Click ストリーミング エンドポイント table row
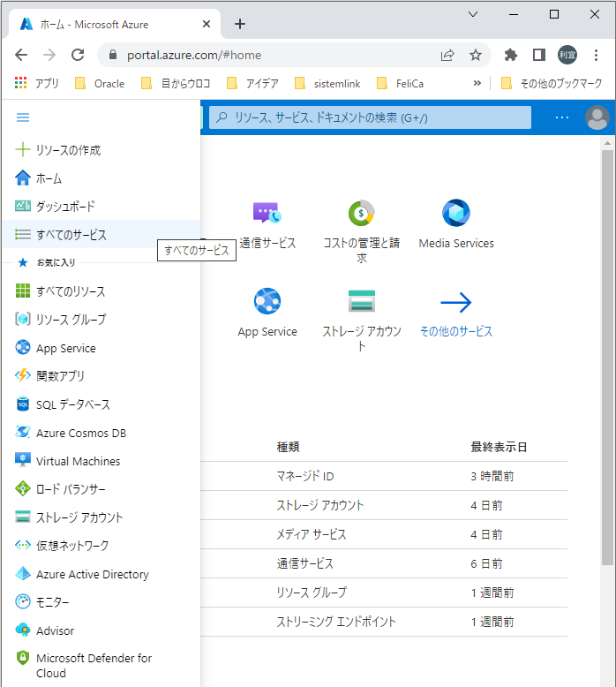 tap(384, 622)
